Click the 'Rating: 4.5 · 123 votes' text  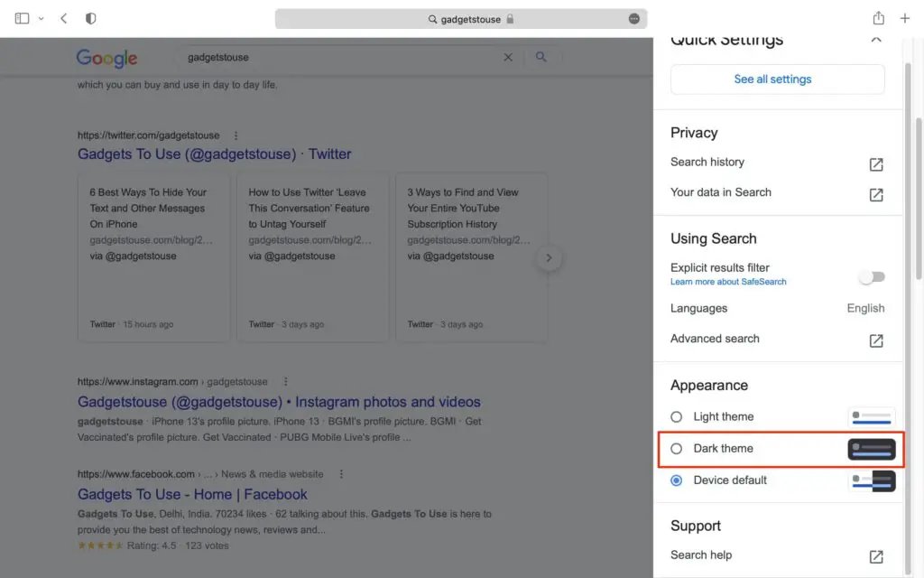178,545
